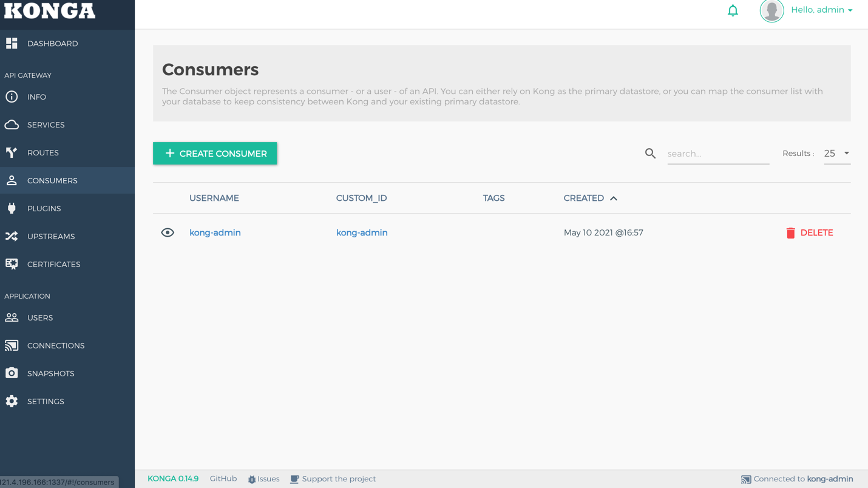Click Create Consumer button
This screenshot has width=868, height=488.
click(215, 154)
